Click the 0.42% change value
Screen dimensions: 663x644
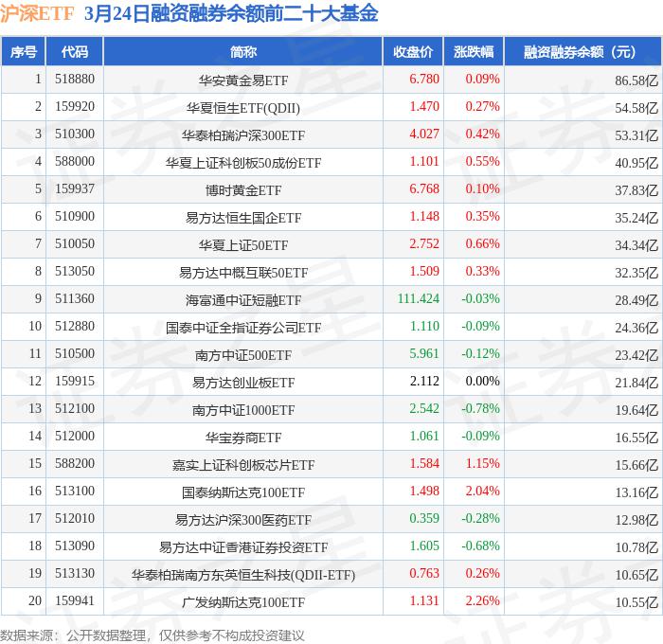point(482,134)
